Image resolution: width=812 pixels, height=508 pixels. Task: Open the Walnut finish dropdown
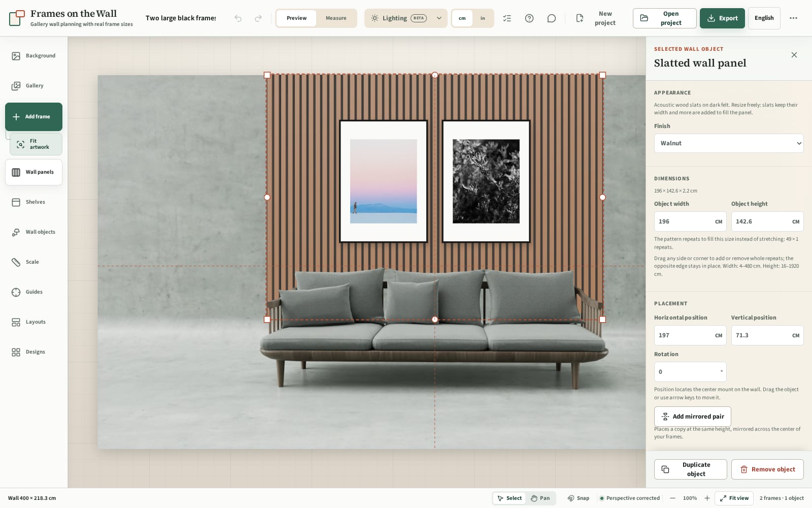pyautogui.click(x=729, y=143)
